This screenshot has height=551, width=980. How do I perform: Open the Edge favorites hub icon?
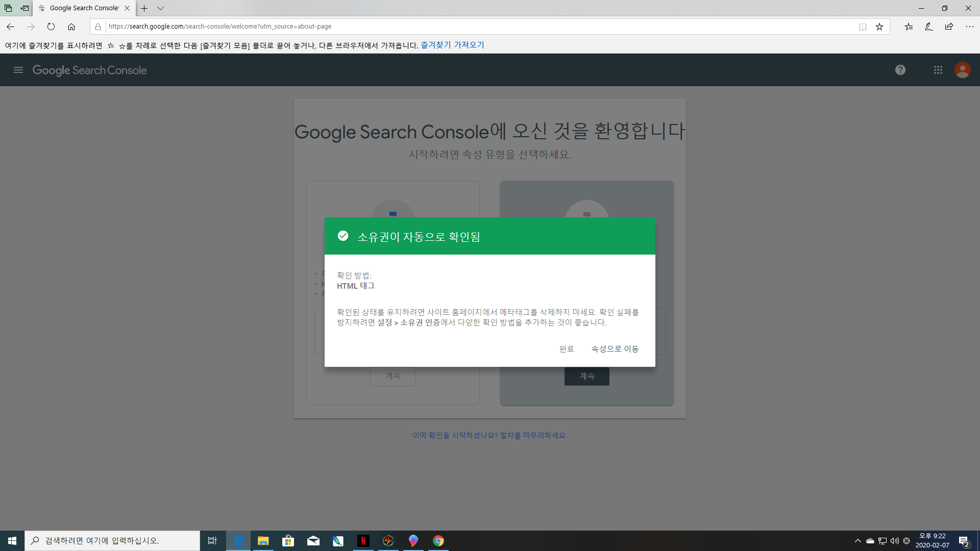[909, 27]
